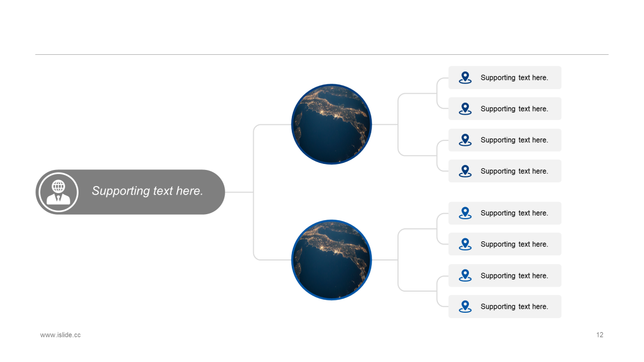Select the upper Earth night image circle
644x362 pixels.
point(332,124)
